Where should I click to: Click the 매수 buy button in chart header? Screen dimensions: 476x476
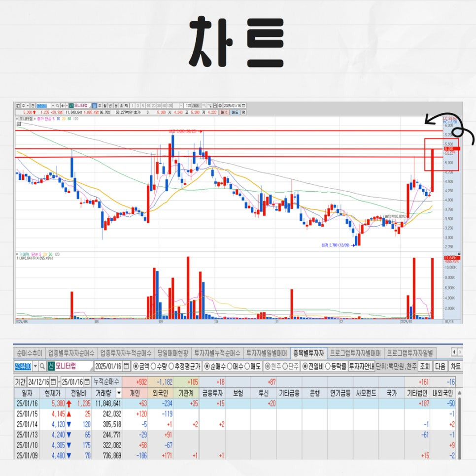(224, 112)
